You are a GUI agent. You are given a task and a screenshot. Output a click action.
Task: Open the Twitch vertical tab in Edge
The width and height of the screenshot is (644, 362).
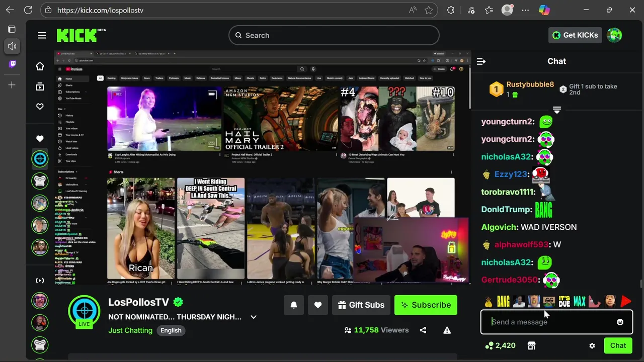[12, 64]
